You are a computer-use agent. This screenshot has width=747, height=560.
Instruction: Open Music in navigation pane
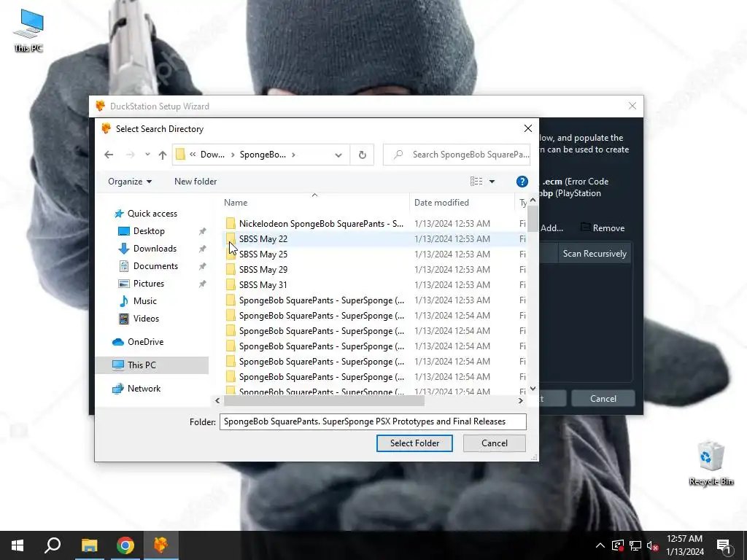click(145, 301)
